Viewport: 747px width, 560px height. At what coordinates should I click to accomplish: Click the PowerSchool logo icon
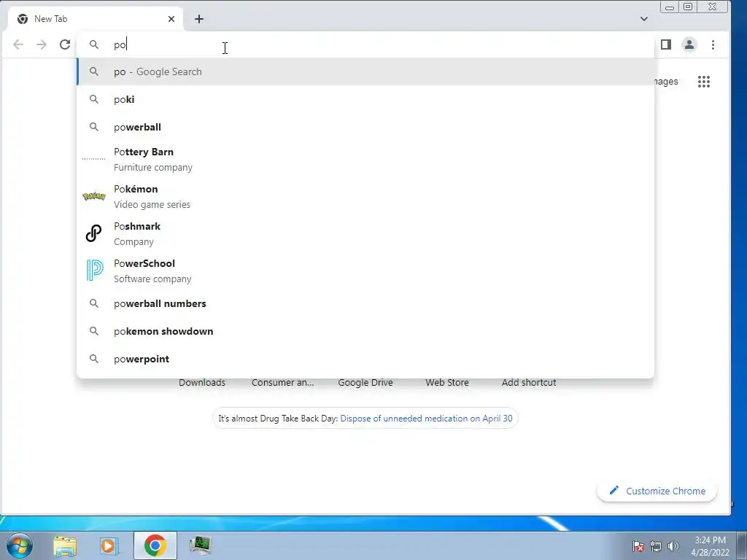tap(94, 271)
